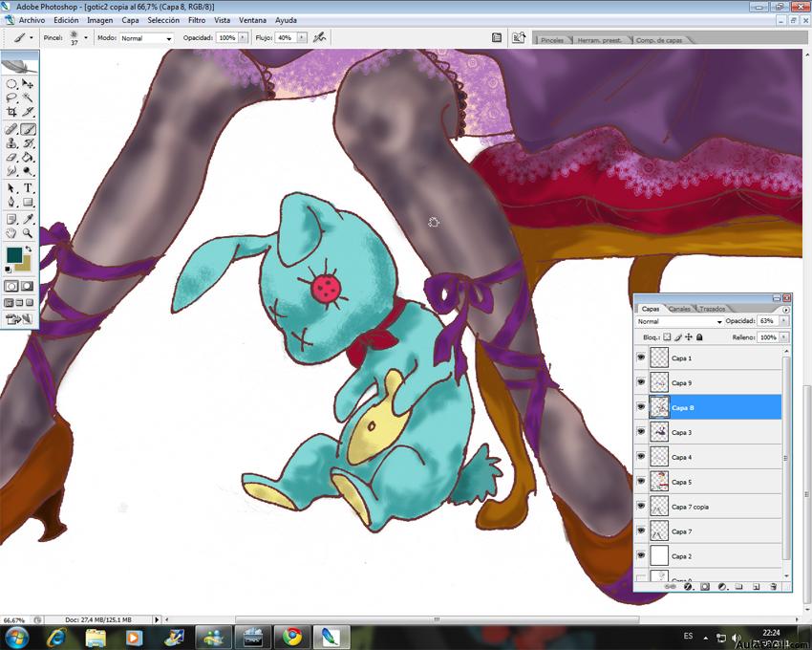Open Flujo slider arrow

coord(302,38)
